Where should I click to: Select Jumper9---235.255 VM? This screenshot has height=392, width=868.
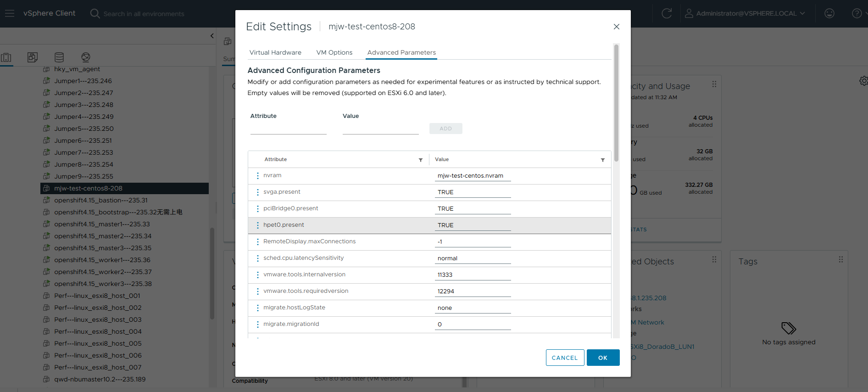83,176
